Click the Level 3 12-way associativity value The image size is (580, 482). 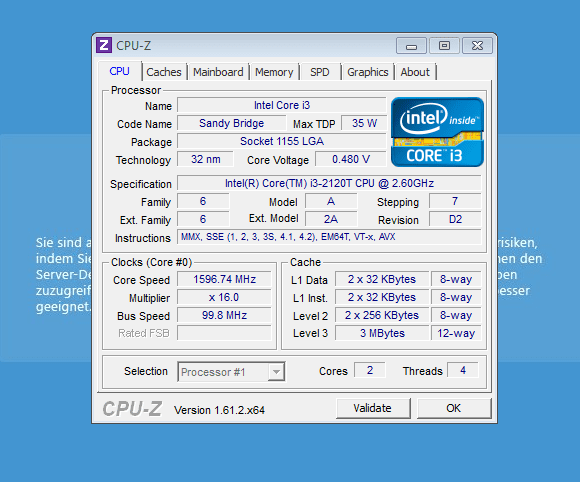tap(456, 333)
